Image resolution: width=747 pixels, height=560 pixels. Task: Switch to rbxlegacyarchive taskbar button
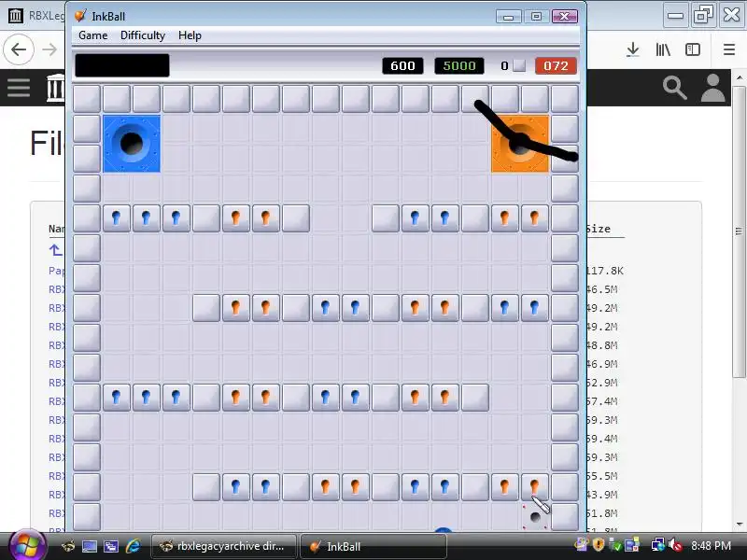click(223, 546)
